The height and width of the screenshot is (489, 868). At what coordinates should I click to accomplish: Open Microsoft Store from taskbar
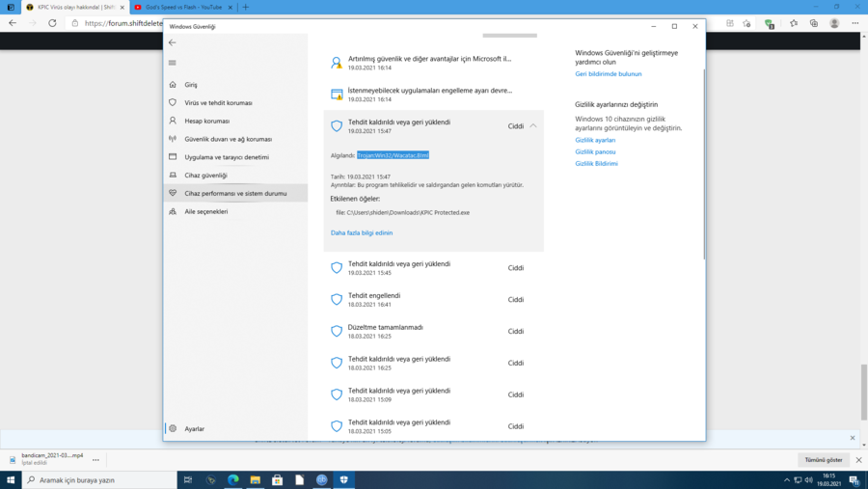(x=278, y=479)
